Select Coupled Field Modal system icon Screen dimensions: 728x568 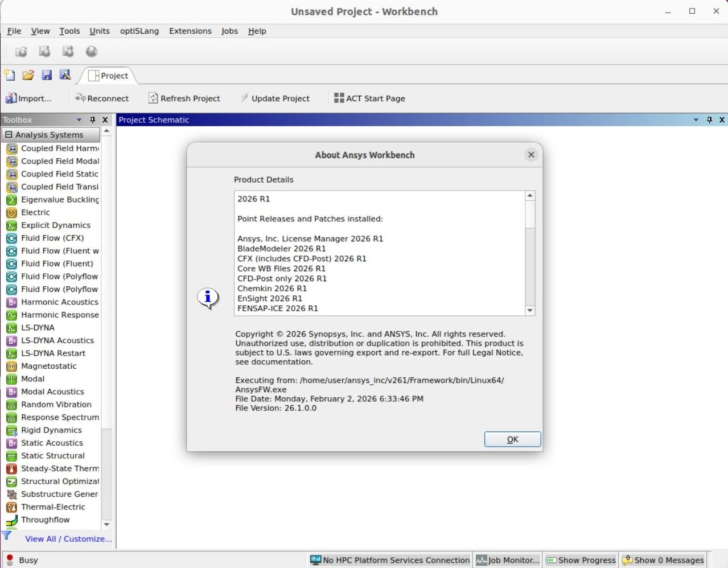point(11,161)
